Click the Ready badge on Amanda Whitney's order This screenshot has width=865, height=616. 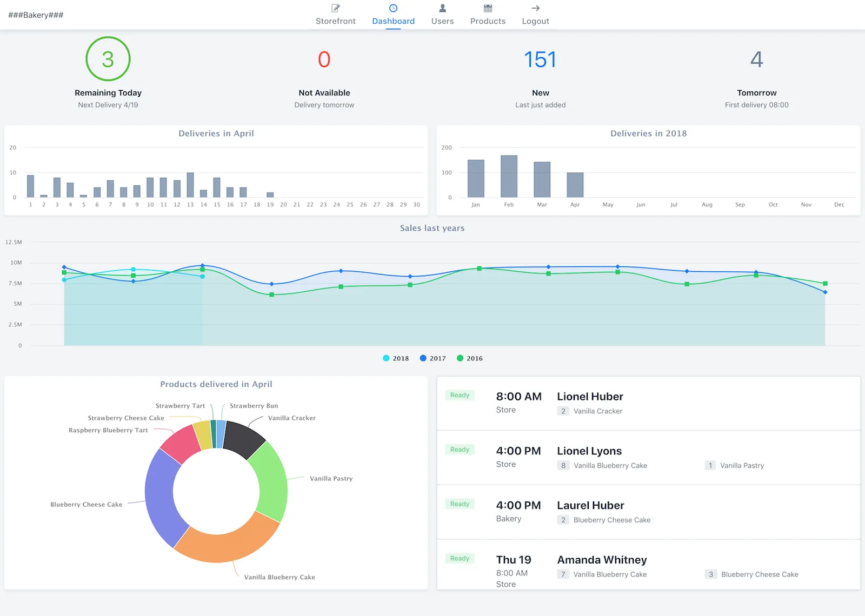coord(459,558)
